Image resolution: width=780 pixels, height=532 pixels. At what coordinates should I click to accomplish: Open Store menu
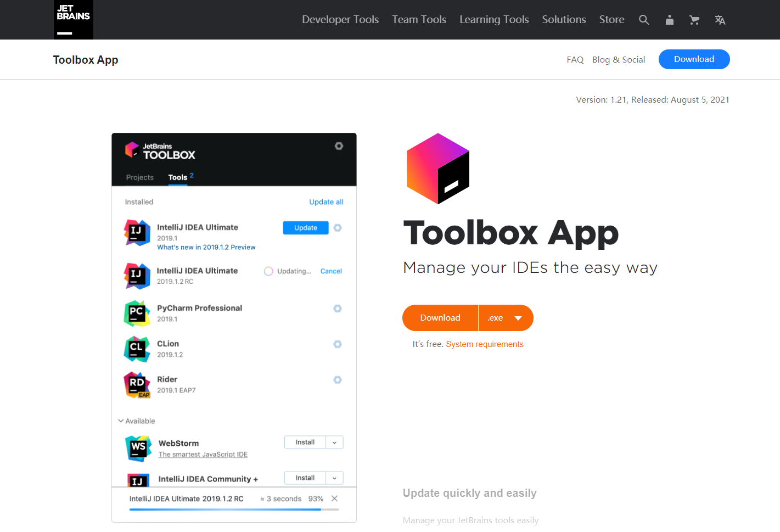click(611, 20)
